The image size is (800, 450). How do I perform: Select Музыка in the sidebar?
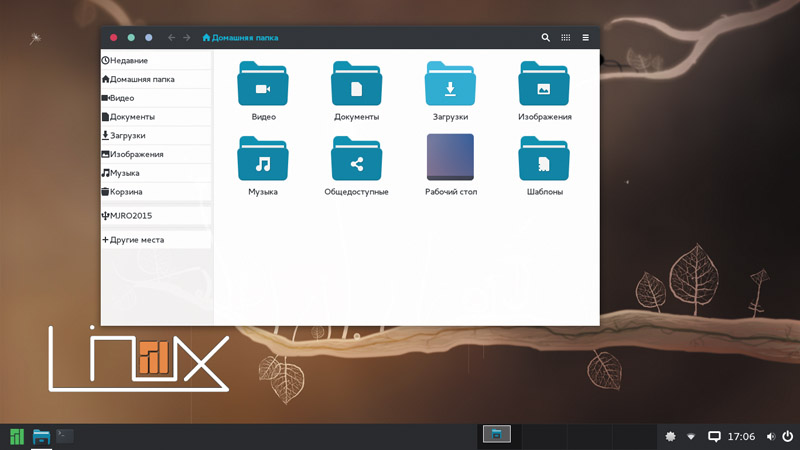click(156, 173)
